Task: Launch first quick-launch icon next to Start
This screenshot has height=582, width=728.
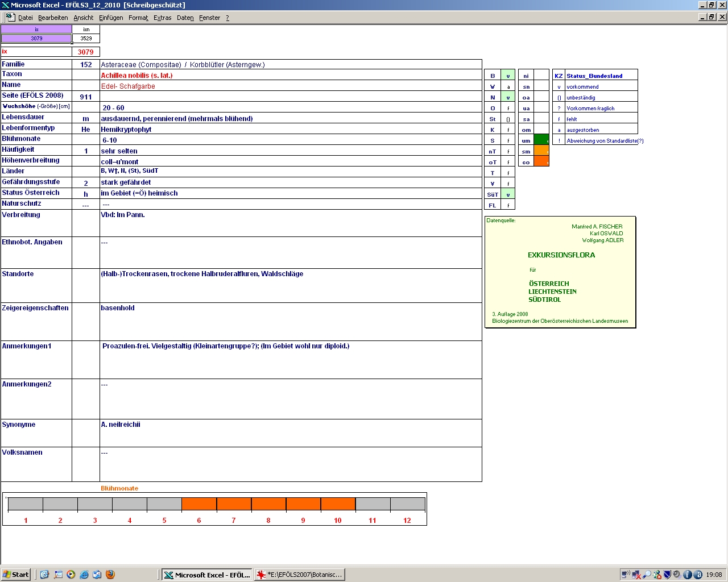Action: [45, 575]
